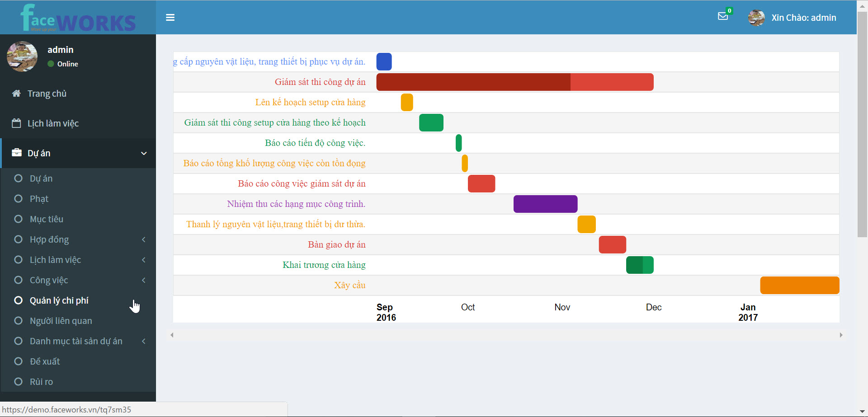Click the sidebar admin profile picture
This screenshot has width=868, height=417.
pos(22,56)
